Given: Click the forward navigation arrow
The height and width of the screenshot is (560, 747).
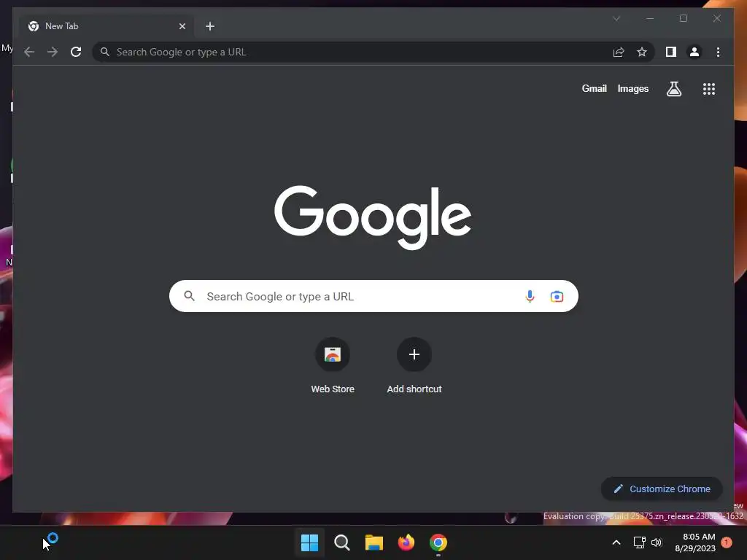Looking at the screenshot, I should (x=53, y=52).
